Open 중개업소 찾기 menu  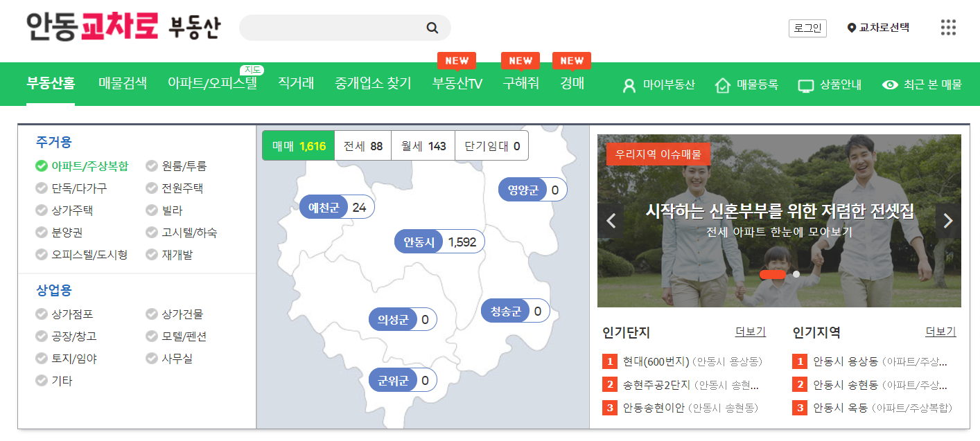pyautogui.click(x=373, y=84)
